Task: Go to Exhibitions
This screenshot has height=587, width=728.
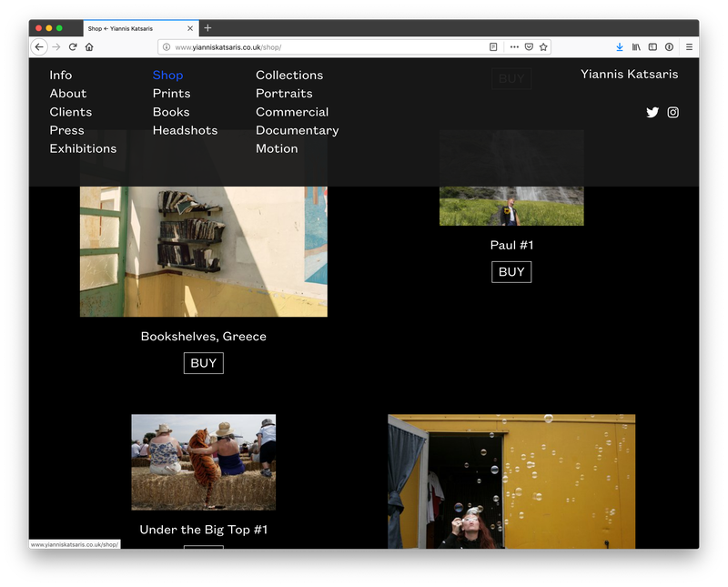Action: [x=83, y=148]
